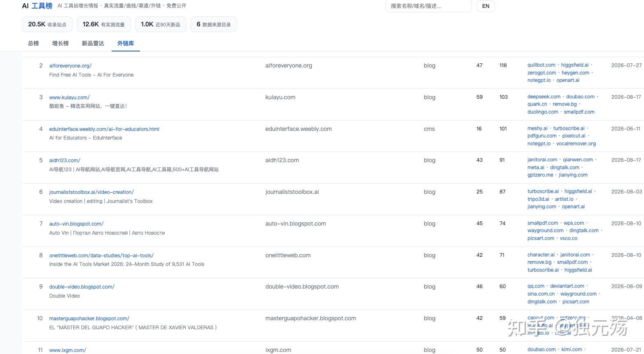
Task: Click the date 2026-08-03
Action: coord(627,191)
